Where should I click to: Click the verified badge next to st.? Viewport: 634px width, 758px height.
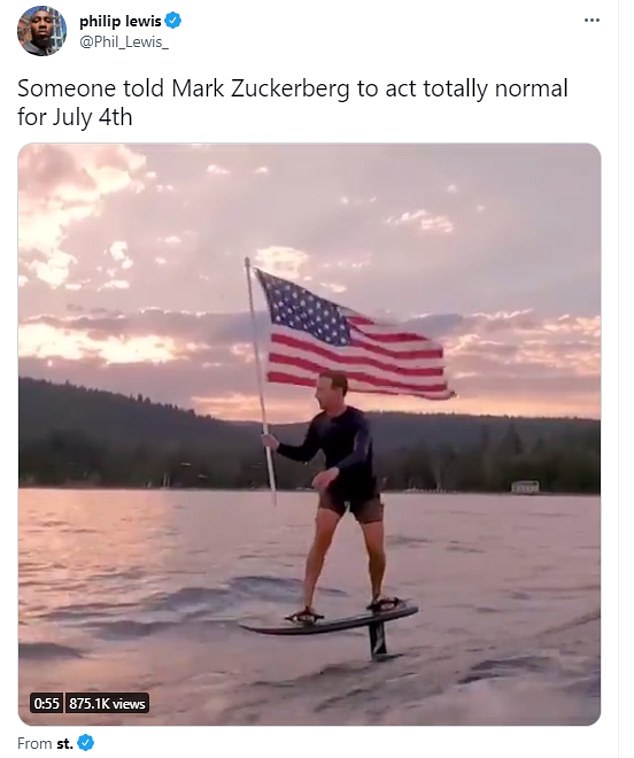tap(86, 742)
